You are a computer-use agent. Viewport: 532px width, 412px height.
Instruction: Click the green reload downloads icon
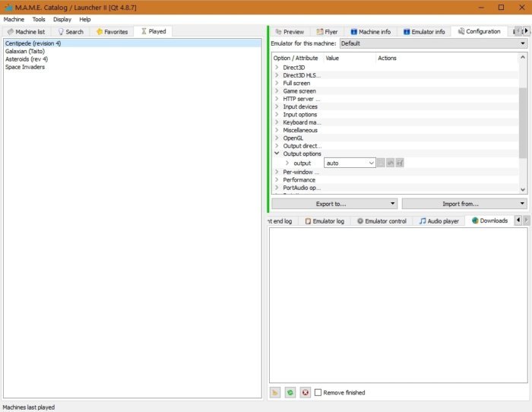point(290,393)
